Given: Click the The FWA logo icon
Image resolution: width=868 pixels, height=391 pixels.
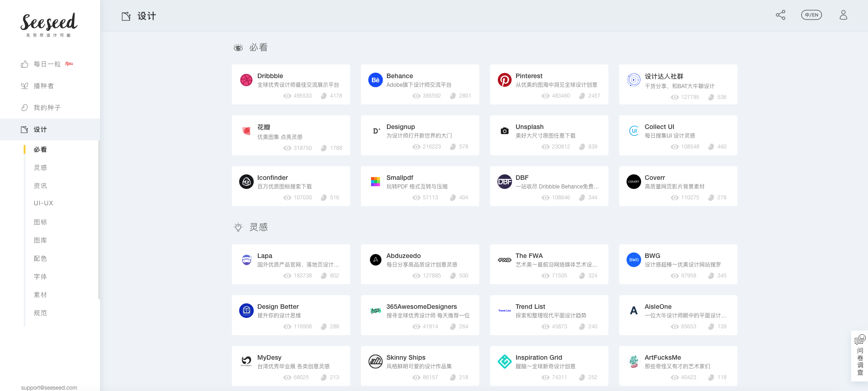Looking at the screenshot, I should click(505, 260).
